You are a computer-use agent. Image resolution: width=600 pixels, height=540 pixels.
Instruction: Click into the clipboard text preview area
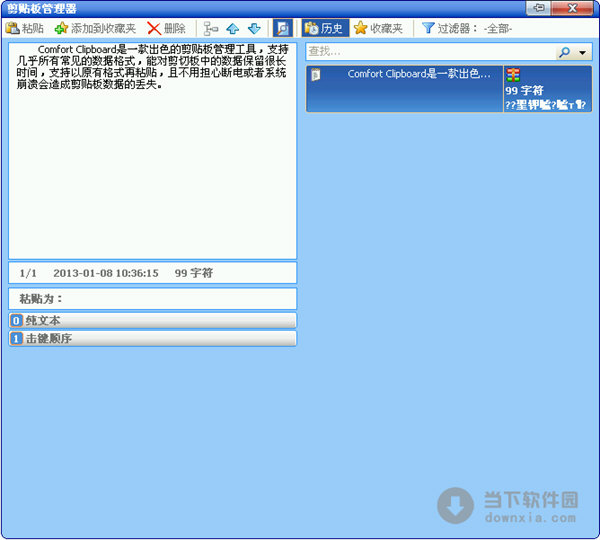pyautogui.click(x=152, y=151)
